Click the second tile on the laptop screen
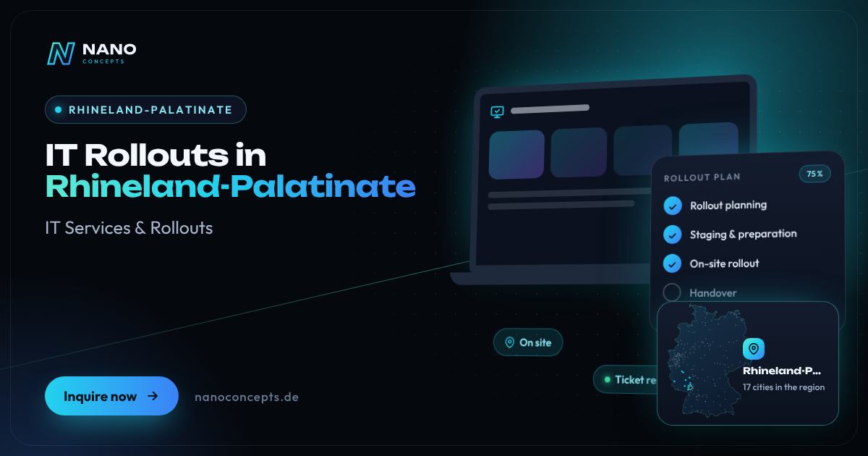The width and height of the screenshot is (868, 456). point(579,152)
